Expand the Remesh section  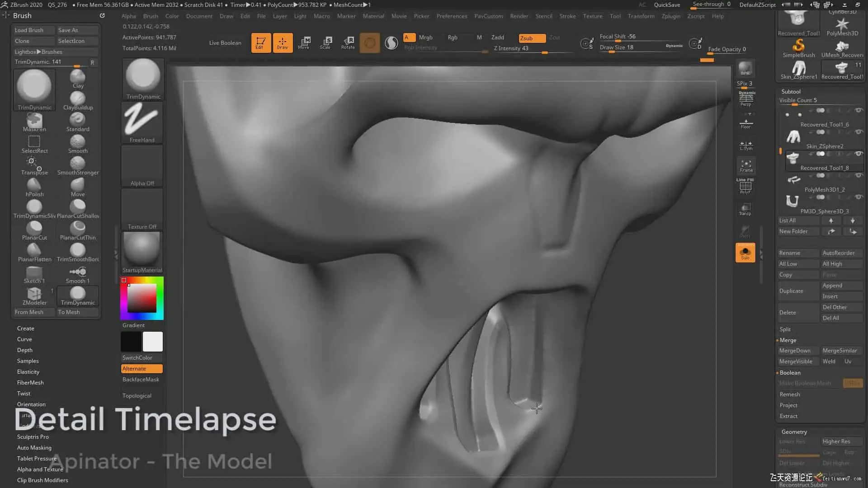pos(789,394)
